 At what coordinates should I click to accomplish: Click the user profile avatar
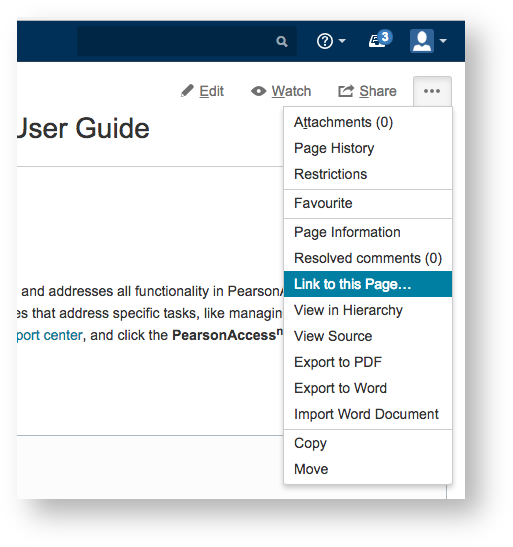click(422, 41)
